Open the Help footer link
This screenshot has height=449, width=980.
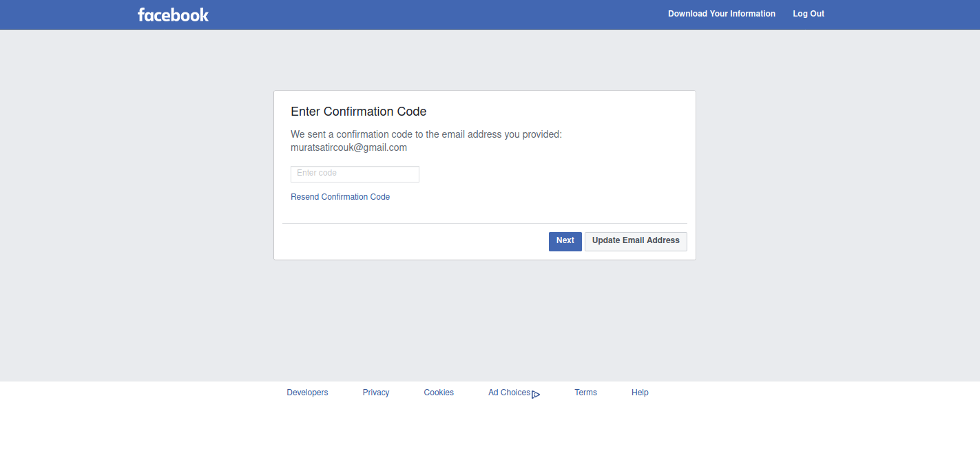pyautogui.click(x=640, y=393)
